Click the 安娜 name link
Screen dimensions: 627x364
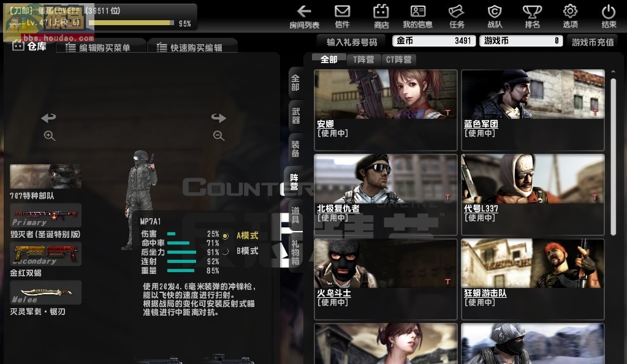pos(325,124)
